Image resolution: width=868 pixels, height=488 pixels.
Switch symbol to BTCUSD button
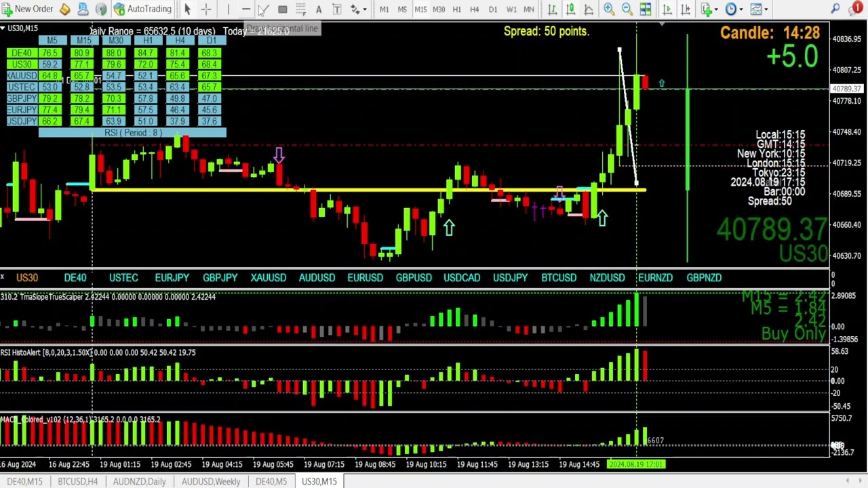click(x=559, y=277)
